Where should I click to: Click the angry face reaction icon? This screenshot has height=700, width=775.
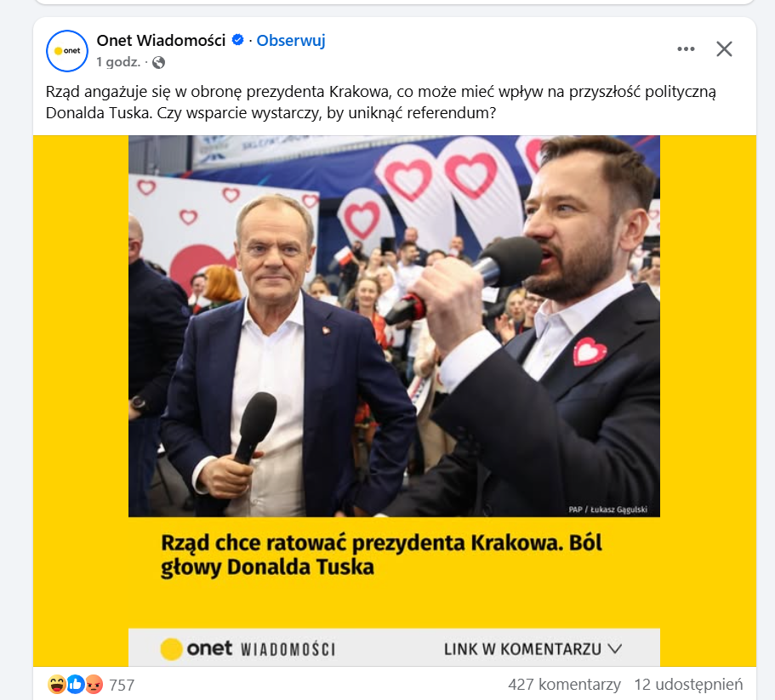[94, 684]
